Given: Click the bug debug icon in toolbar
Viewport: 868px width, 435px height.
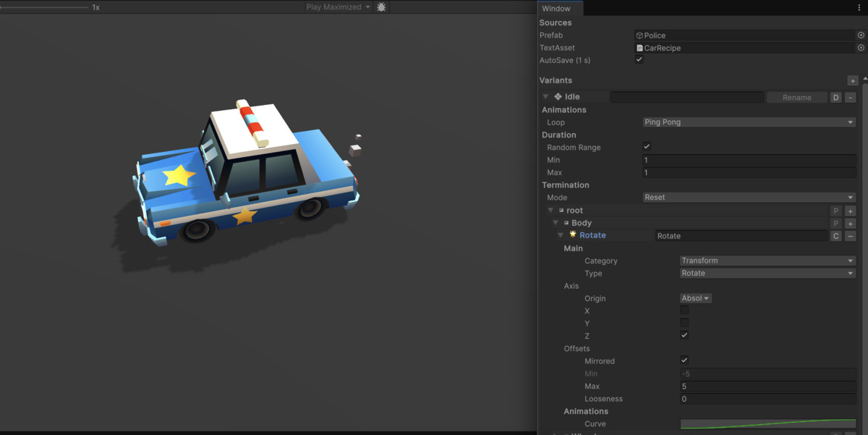Looking at the screenshot, I should coord(381,7).
